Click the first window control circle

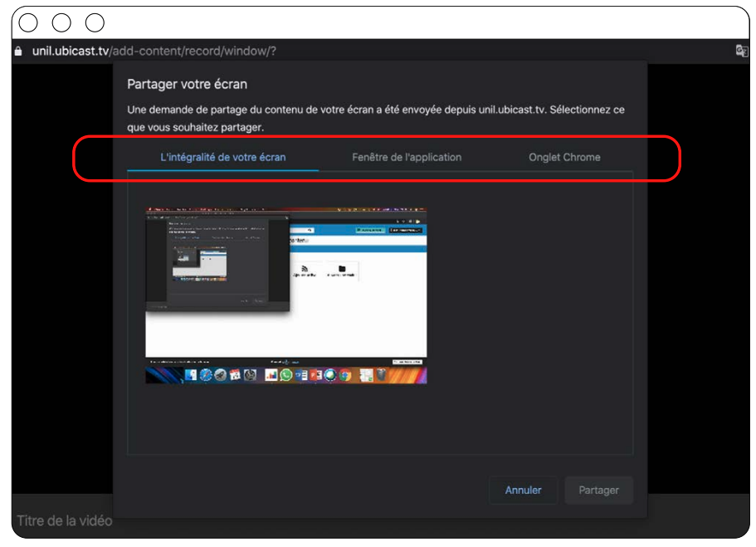[x=28, y=22]
